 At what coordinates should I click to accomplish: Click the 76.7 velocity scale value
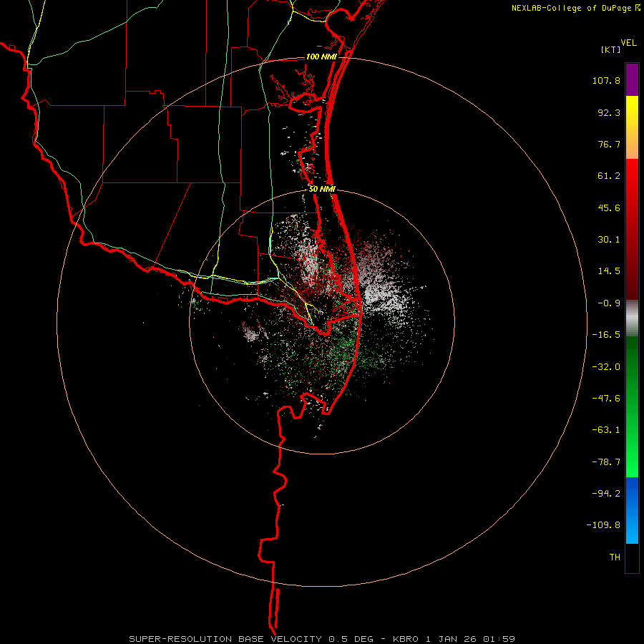tap(609, 144)
